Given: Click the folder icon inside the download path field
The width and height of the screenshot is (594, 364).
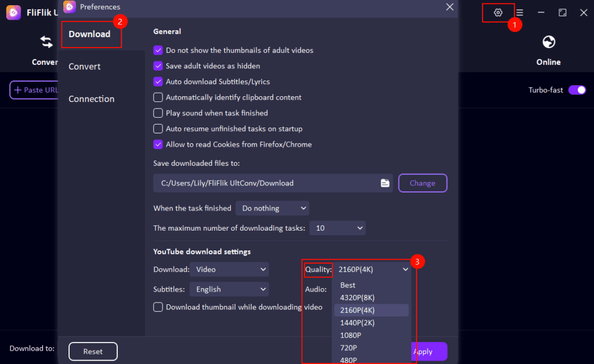Looking at the screenshot, I should [x=385, y=183].
